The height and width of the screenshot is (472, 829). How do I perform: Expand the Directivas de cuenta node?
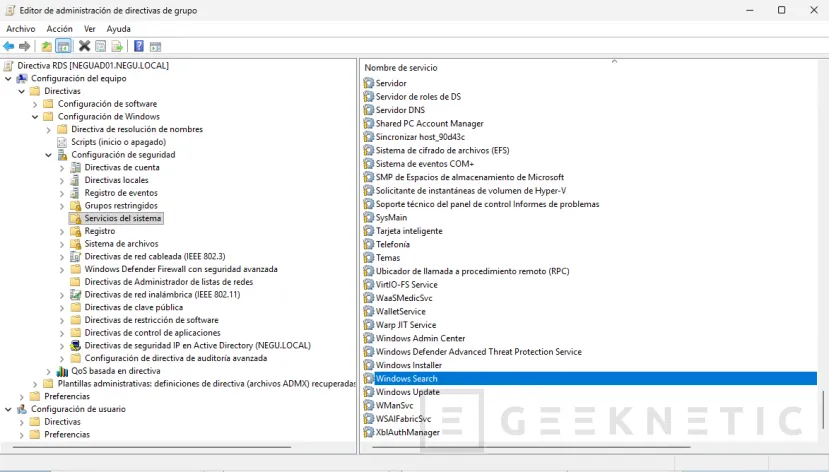pyautogui.click(x=62, y=168)
